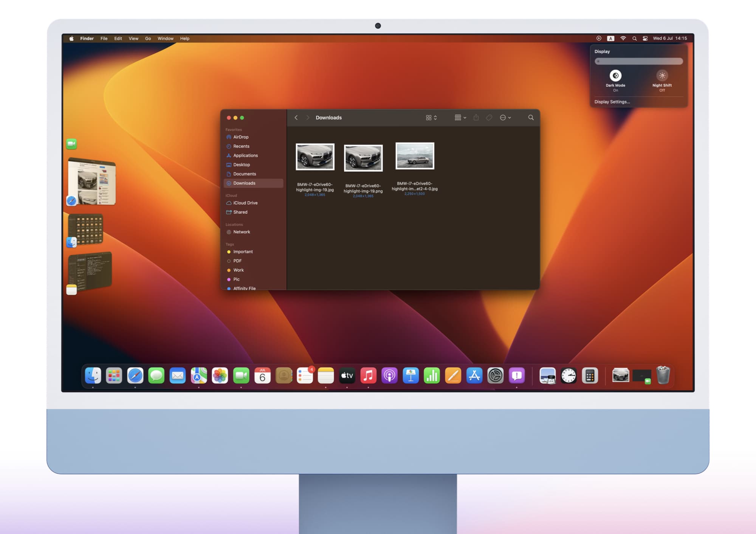Viewport: 756px width, 534px height.
Task: Open the ellipsis Action menu dropdown
Action: pos(505,118)
